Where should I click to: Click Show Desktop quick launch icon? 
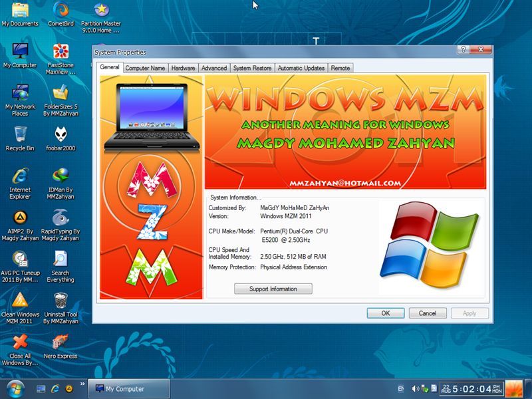(x=41, y=389)
